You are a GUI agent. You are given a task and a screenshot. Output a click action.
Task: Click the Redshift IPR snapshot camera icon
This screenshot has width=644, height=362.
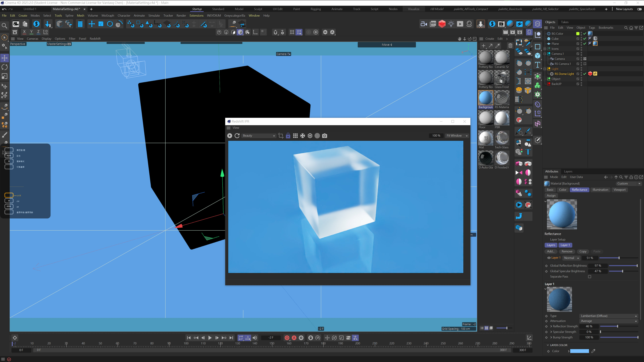coord(325,136)
